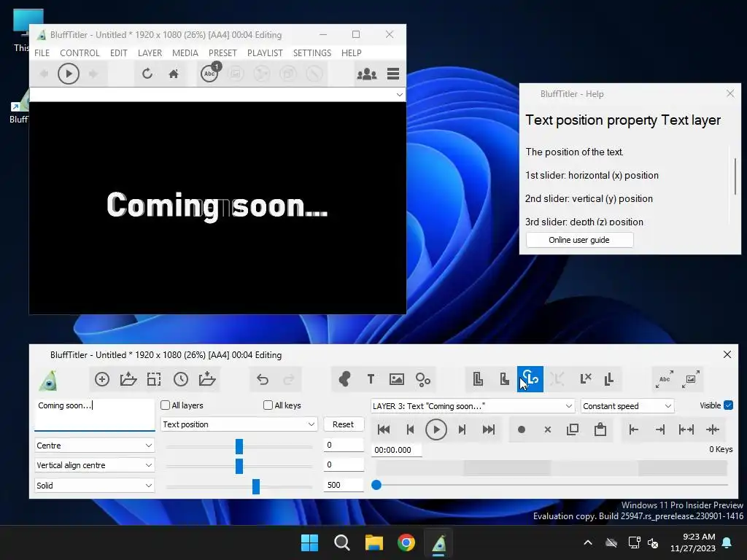
Task: Open the LAYER menu
Action: (150, 52)
